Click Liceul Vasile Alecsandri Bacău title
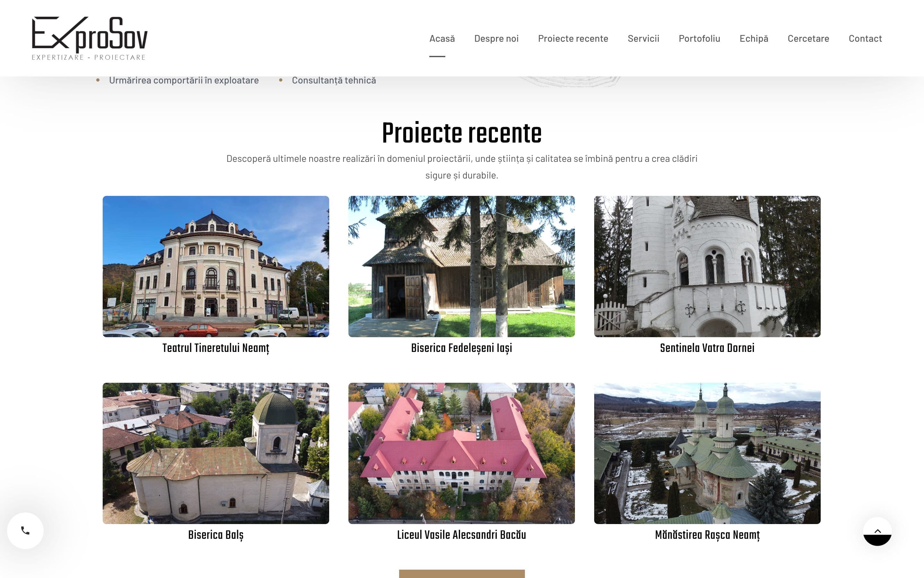The width and height of the screenshot is (924, 578). click(461, 535)
